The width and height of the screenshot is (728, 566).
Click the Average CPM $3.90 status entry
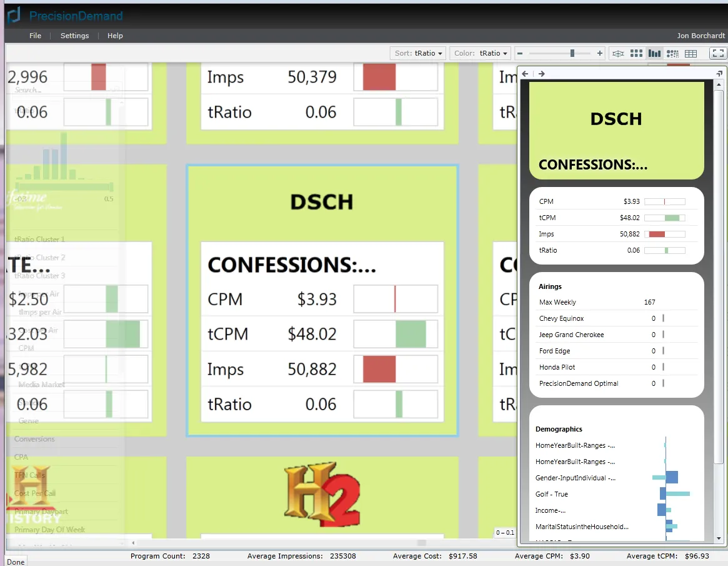pos(552,556)
